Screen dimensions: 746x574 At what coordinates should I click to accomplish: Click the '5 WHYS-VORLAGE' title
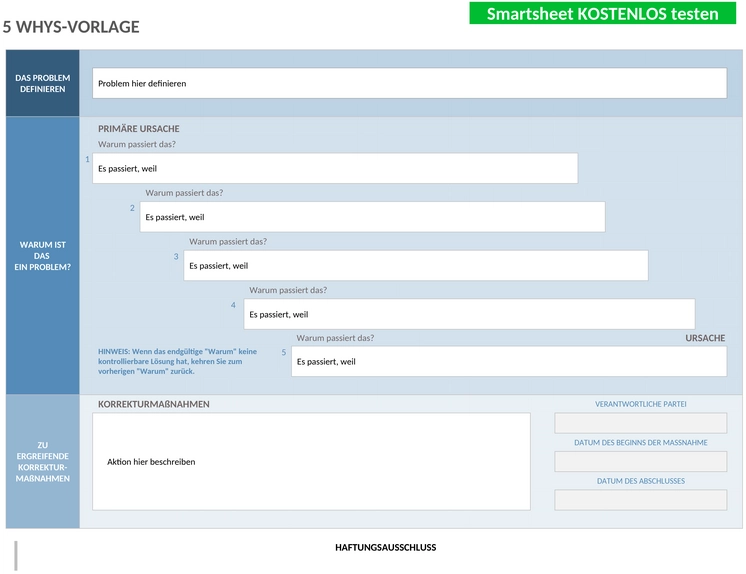pos(71,27)
